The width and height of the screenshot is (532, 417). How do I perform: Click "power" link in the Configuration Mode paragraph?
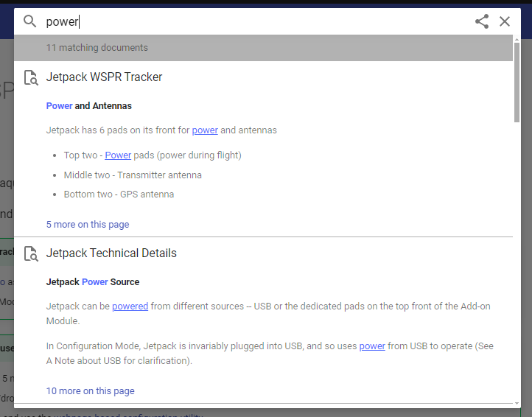point(372,346)
